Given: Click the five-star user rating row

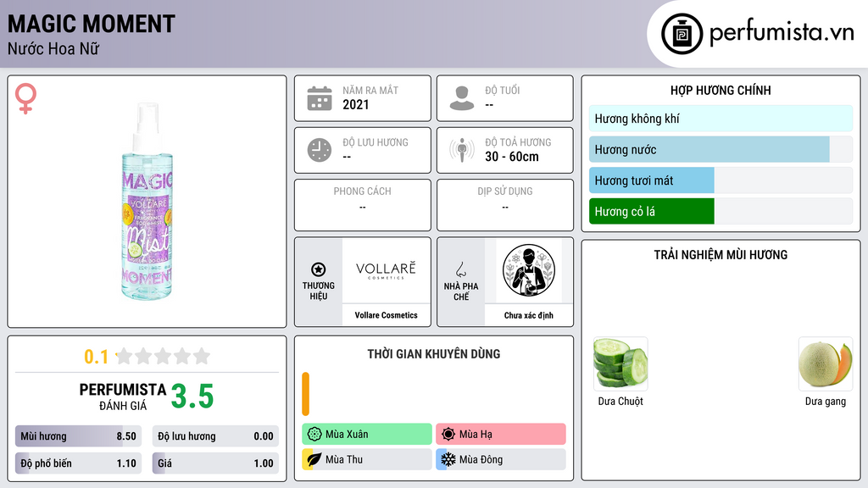Looking at the screenshot, I should coord(163,357).
